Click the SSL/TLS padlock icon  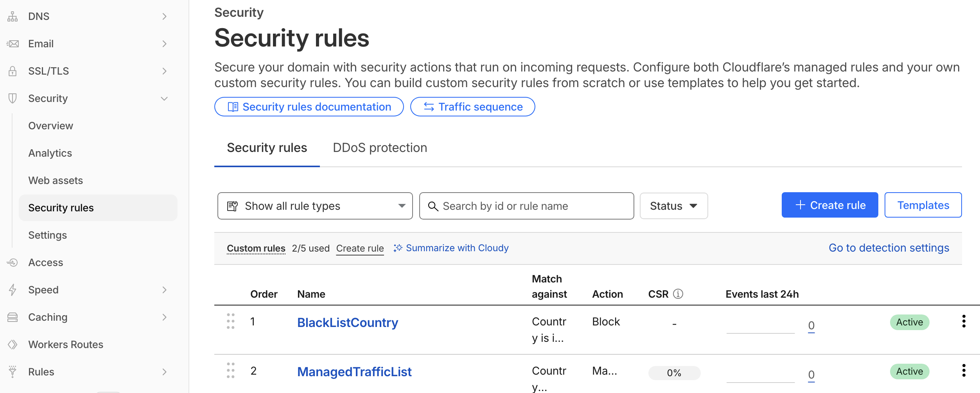pyautogui.click(x=13, y=71)
